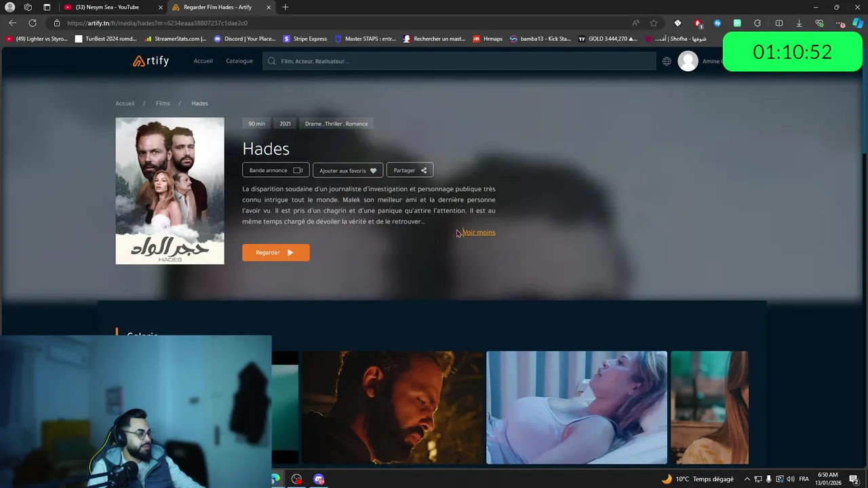This screenshot has height=488, width=868.
Task: Open Rechercher un mast... bookmark
Action: [435, 39]
